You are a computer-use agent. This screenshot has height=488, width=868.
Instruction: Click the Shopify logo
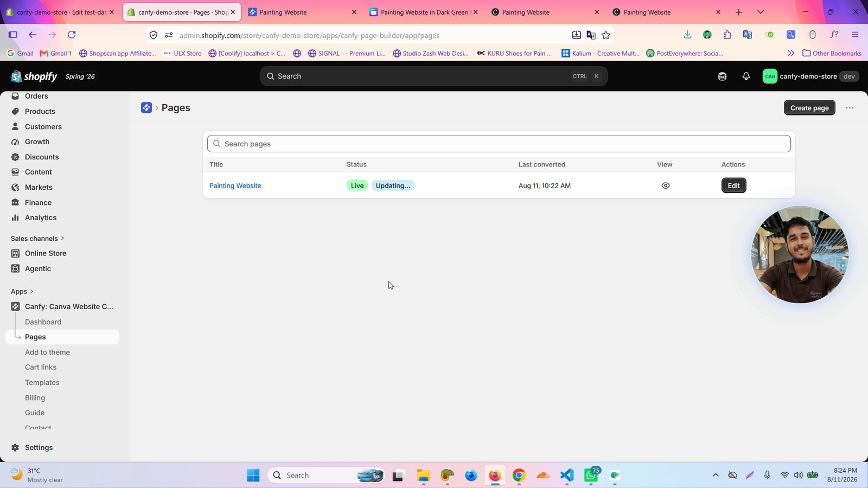[34, 76]
